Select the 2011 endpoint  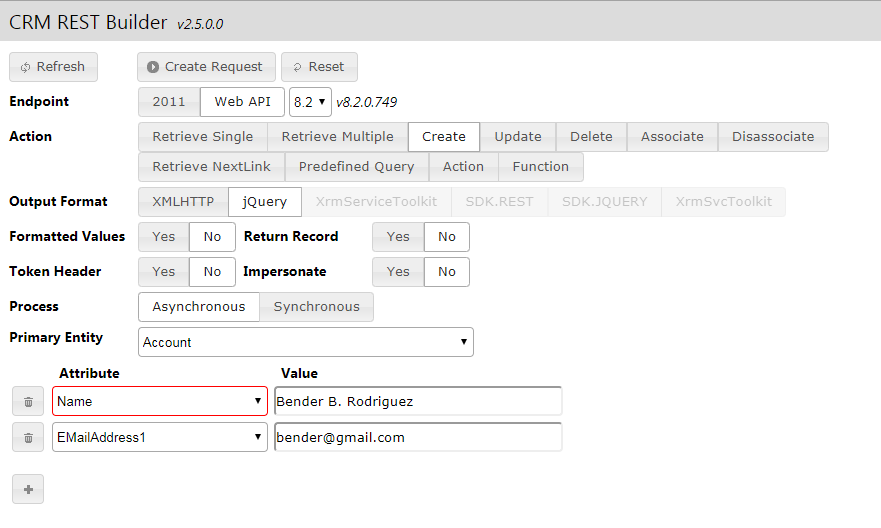[x=169, y=102]
